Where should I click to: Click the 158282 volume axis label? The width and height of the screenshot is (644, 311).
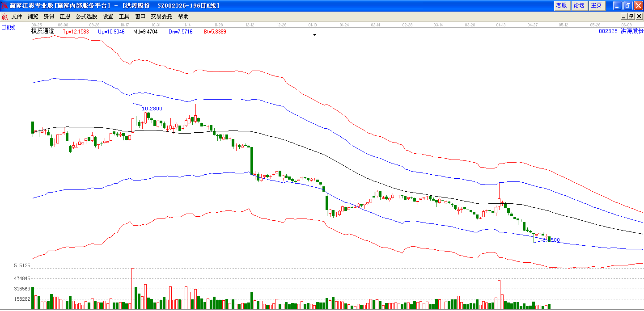(22, 299)
